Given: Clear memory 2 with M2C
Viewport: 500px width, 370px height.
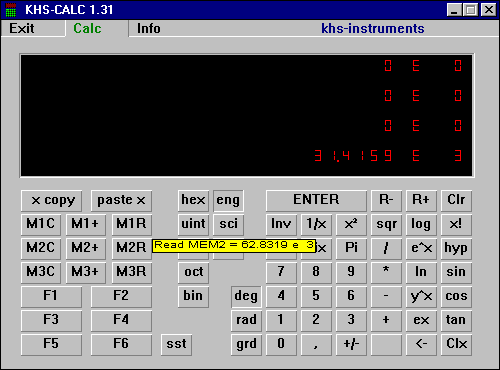Looking at the screenshot, I should (41, 248).
